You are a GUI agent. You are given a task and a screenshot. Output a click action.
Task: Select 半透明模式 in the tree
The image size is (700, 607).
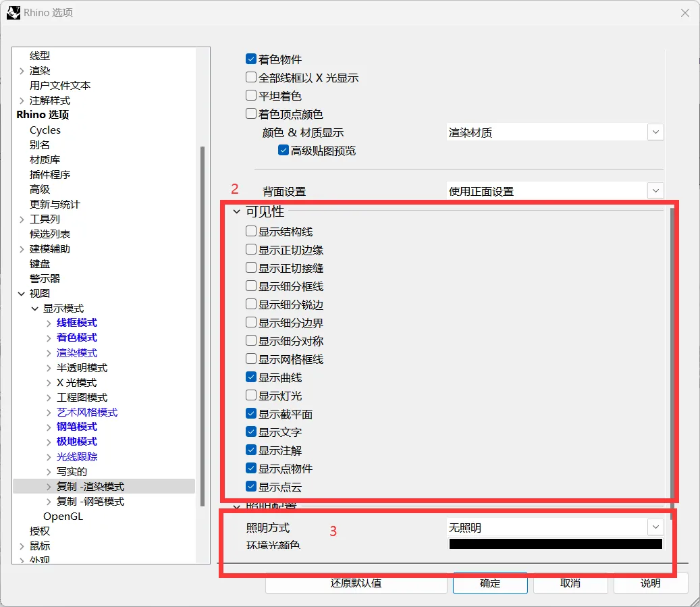tap(82, 367)
